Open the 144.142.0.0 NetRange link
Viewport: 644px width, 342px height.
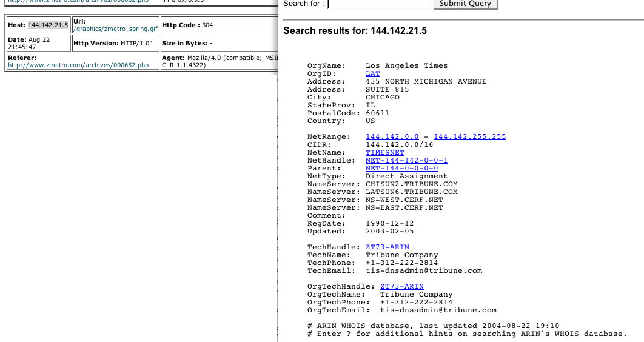(x=392, y=136)
